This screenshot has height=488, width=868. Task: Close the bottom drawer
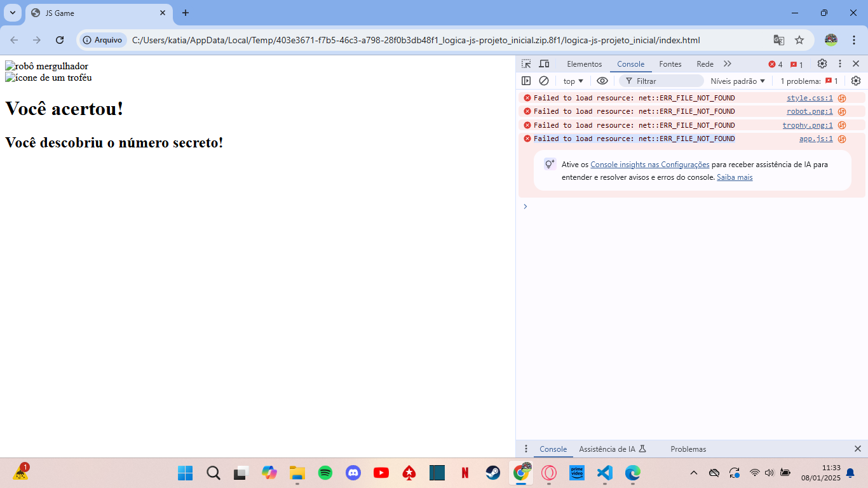[857, 449]
